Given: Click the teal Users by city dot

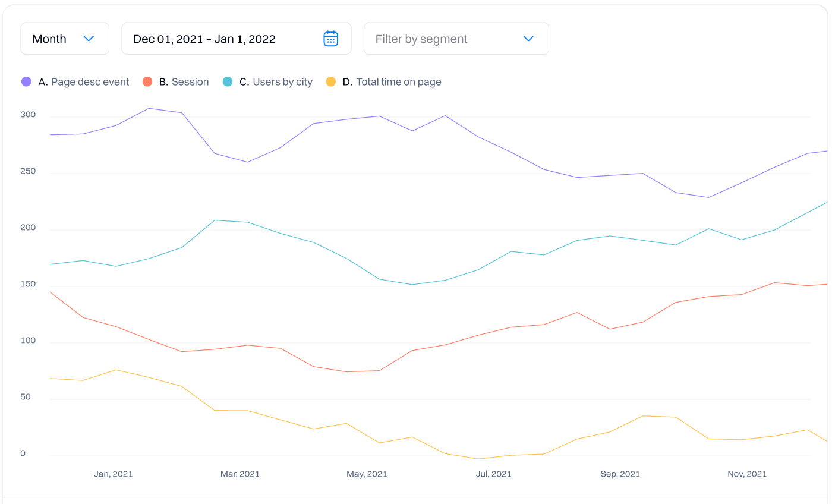Looking at the screenshot, I should click(228, 82).
